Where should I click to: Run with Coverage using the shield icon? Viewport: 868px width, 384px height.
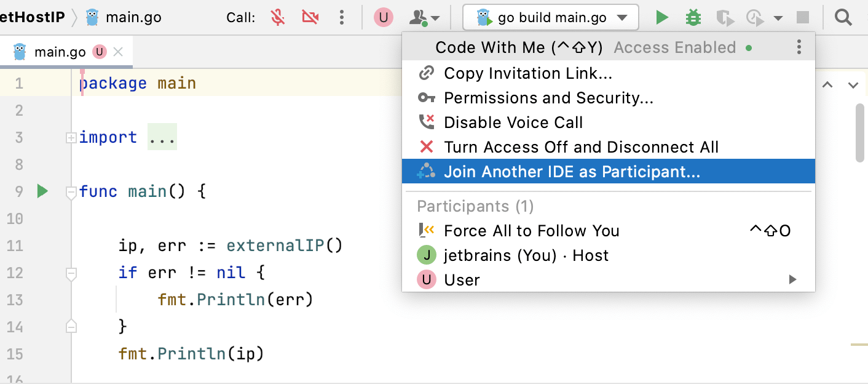(x=725, y=17)
